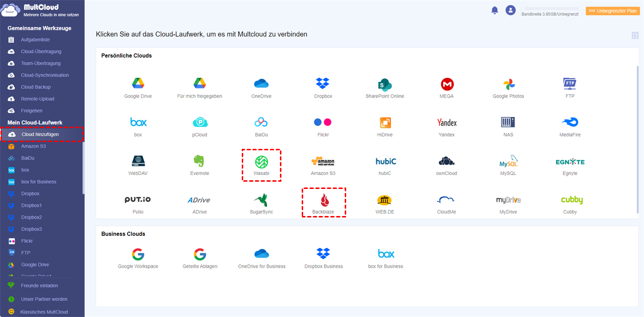Choose the Yandex cloud icon

(447, 122)
